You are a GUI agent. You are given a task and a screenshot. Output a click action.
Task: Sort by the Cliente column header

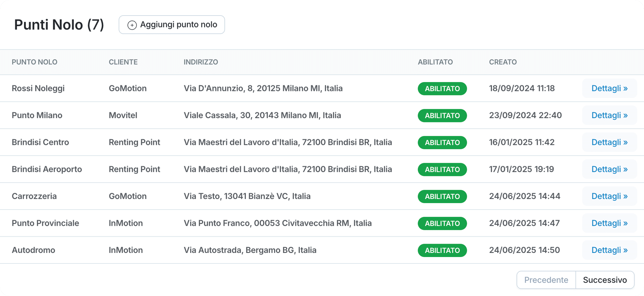(x=123, y=62)
